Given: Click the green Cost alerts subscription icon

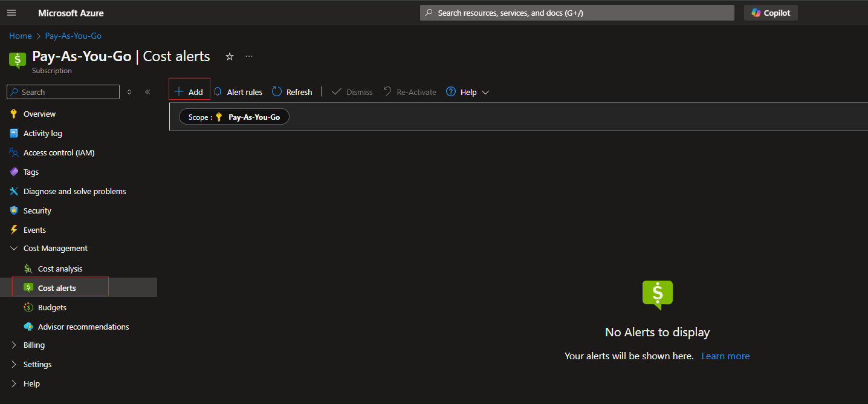Looking at the screenshot, I should [x=18, y=60].
